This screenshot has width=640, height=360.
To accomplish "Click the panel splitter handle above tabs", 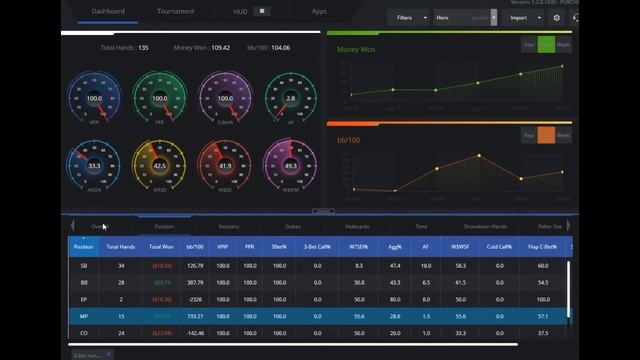I will pyautogui.click(x=323, y=211).
